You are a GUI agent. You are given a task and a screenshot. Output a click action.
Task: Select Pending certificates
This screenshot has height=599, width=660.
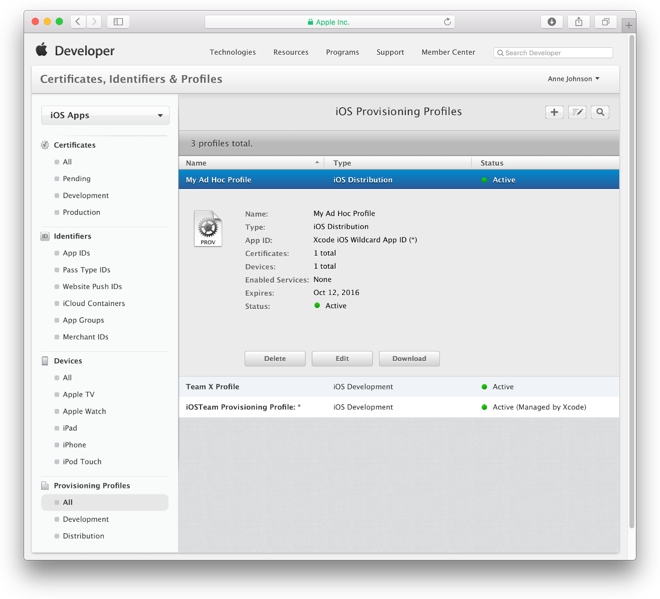click(76, 178)
